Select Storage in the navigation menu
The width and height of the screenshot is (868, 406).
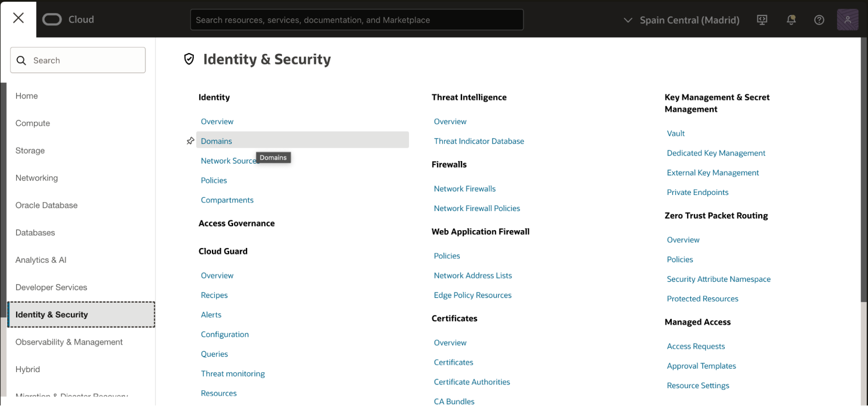click(x=30, y=151)
